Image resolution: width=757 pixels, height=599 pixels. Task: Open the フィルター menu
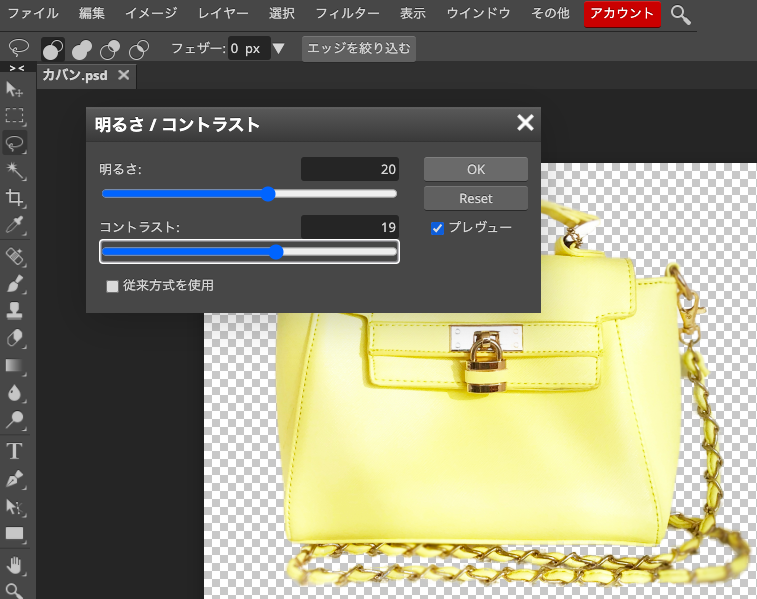click(348, 14)
